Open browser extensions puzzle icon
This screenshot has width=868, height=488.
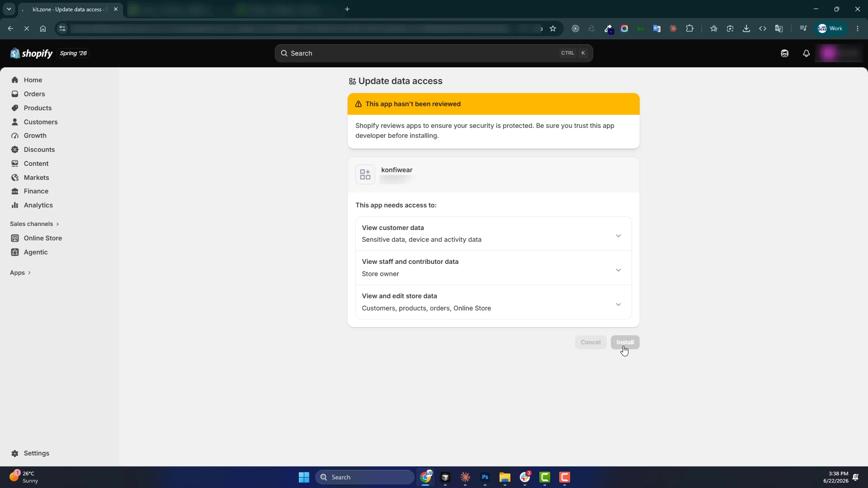pyautogui.click(x=689, y=28)
